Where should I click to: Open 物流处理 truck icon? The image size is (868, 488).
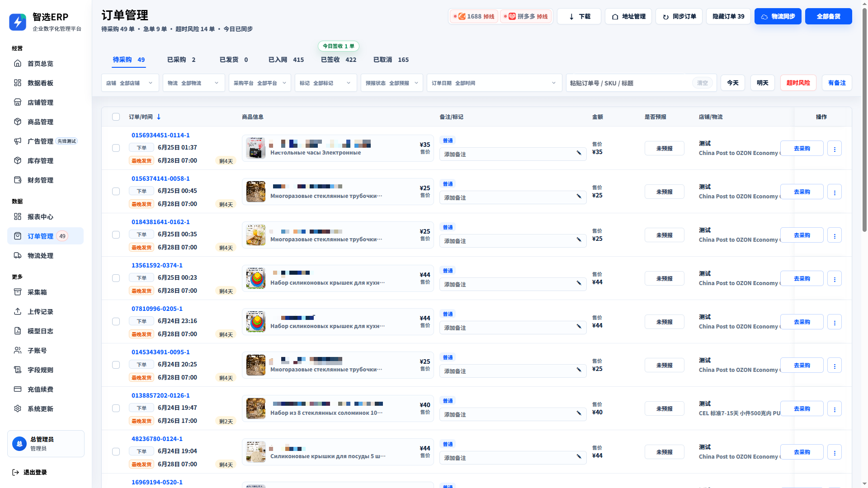[x=18, y=255]
